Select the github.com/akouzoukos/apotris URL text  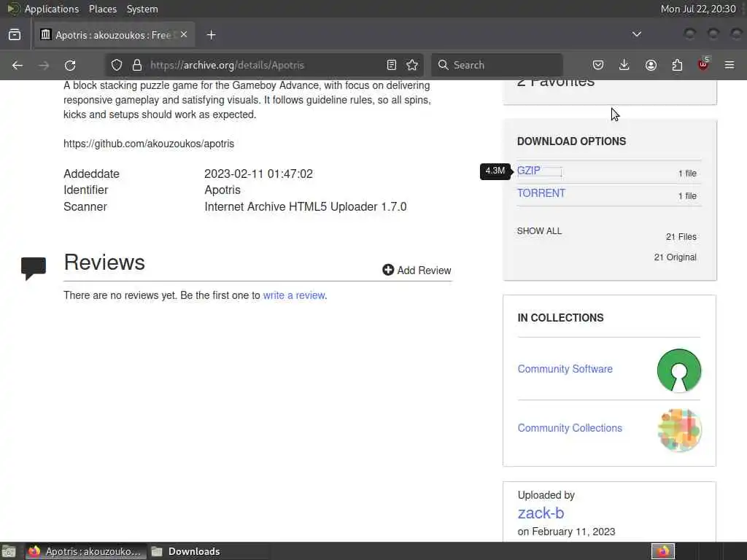pyautogui.click(x=149, y=144)
